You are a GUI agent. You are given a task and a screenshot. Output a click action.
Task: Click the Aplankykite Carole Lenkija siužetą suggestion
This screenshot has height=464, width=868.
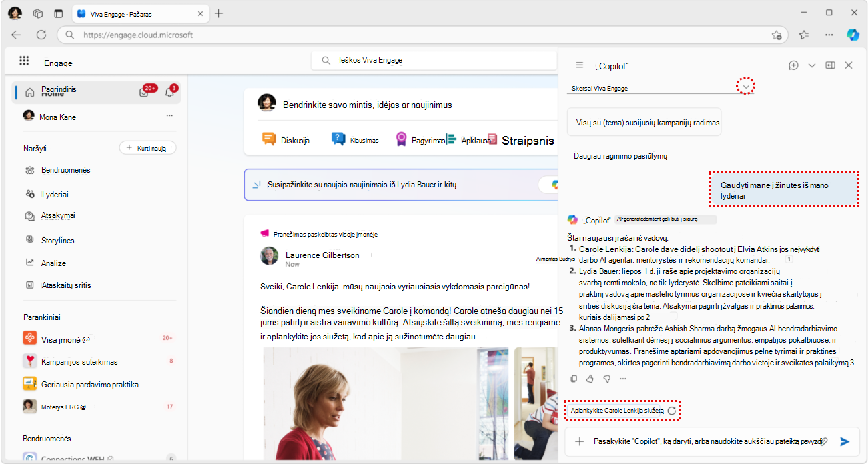[618, 411]
